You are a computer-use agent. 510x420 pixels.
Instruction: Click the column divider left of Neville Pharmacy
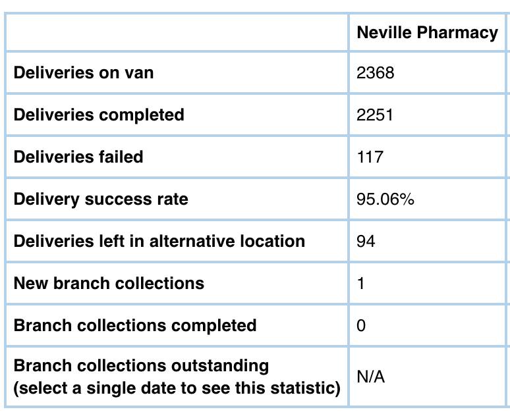coord(349,33)
